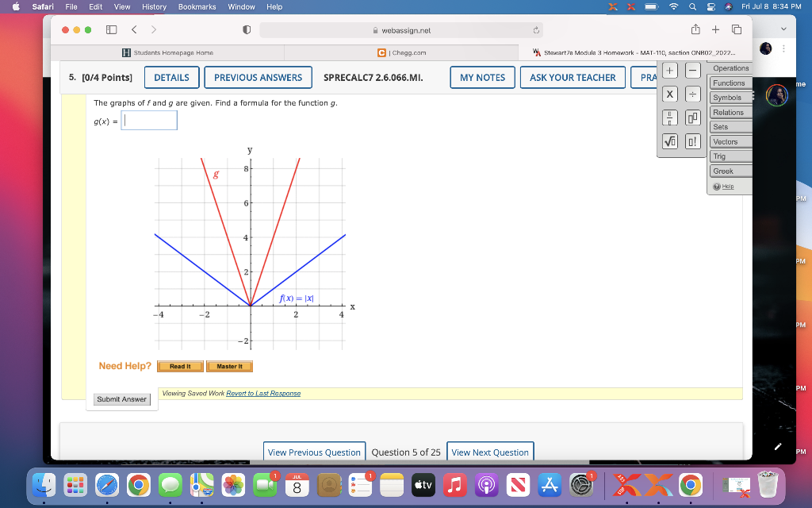Open Safari share menu

695,29
